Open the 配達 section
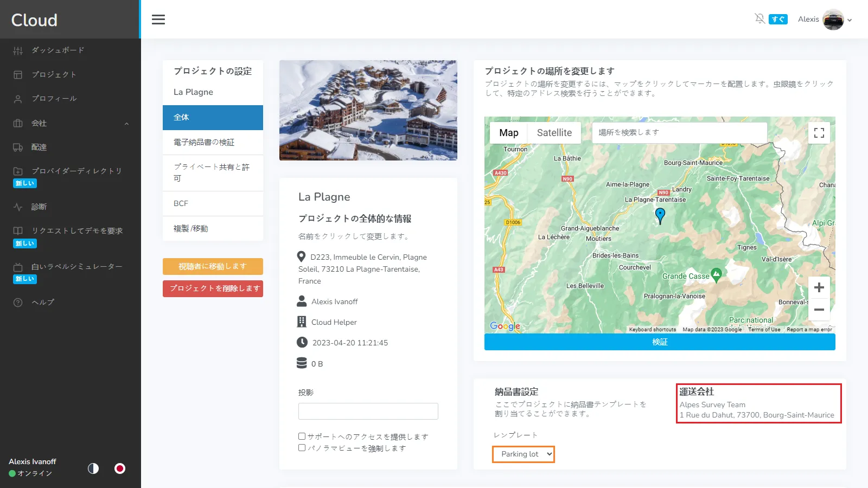The height and width of the screenshot is (488, 868). click(x=39, y=147)
